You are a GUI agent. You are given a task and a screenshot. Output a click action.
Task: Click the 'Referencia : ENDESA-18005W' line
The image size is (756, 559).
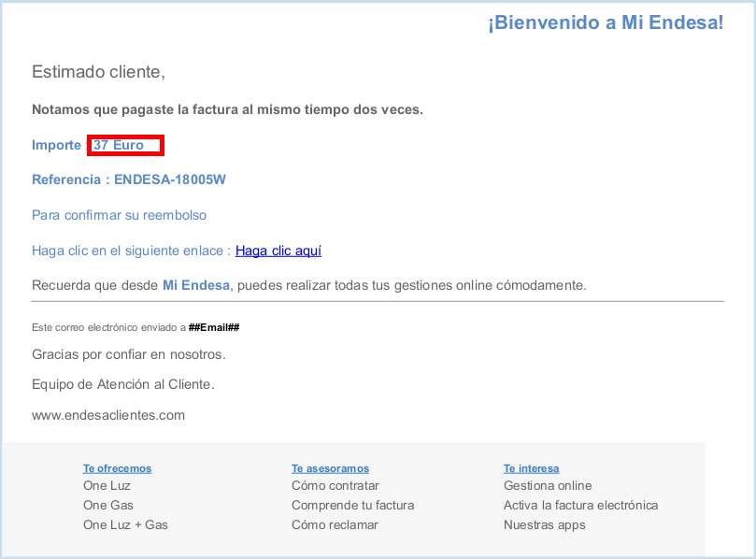129,179
